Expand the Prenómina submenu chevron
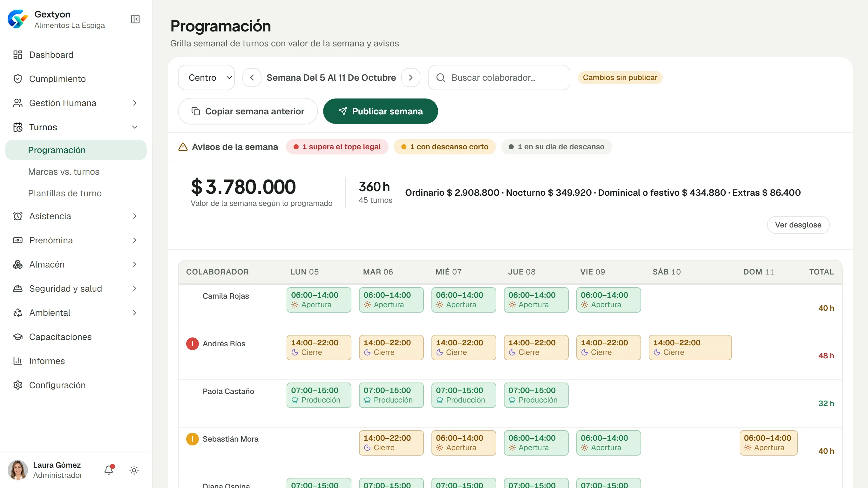This screenshot has height=488, width=868. click(x=134, y=240)
